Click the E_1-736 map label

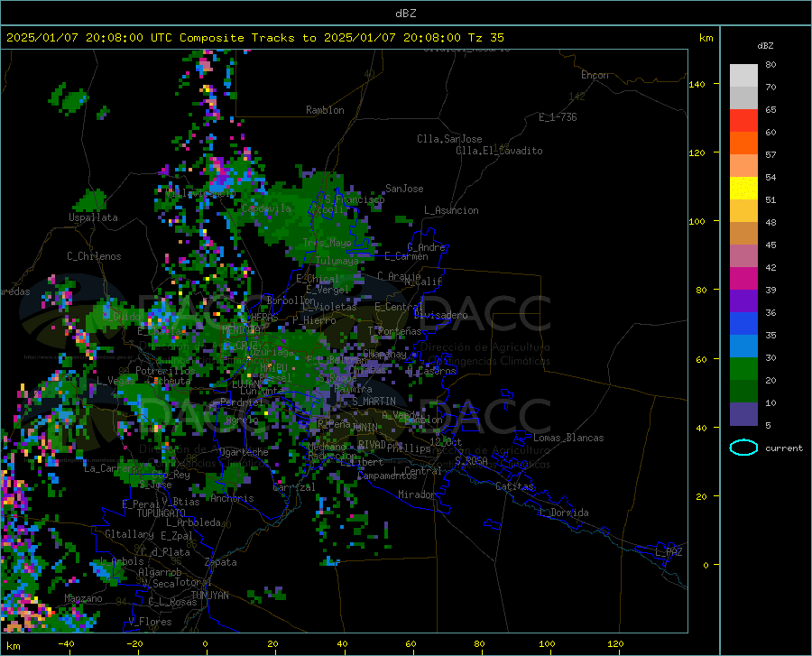pyautogui.click(x=558, y=117)
